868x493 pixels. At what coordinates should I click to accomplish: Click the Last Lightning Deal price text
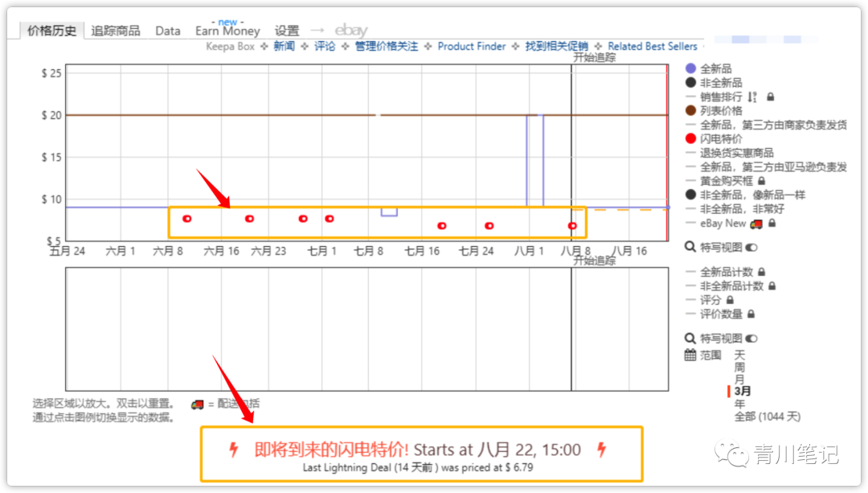point(418,467)
